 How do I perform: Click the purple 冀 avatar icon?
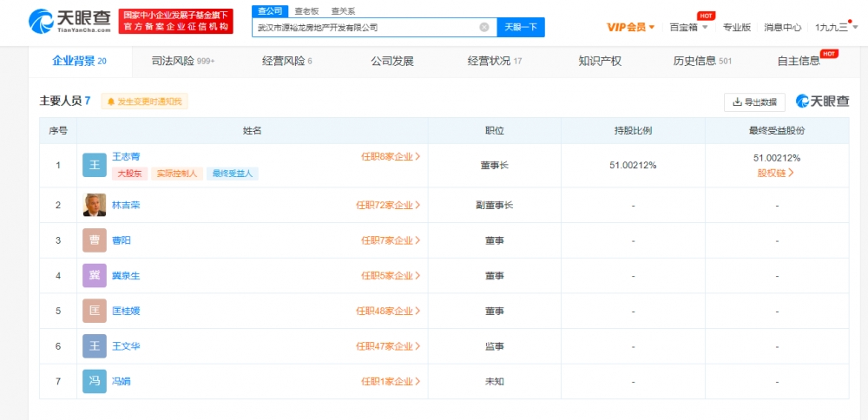(x=94, y=276)
